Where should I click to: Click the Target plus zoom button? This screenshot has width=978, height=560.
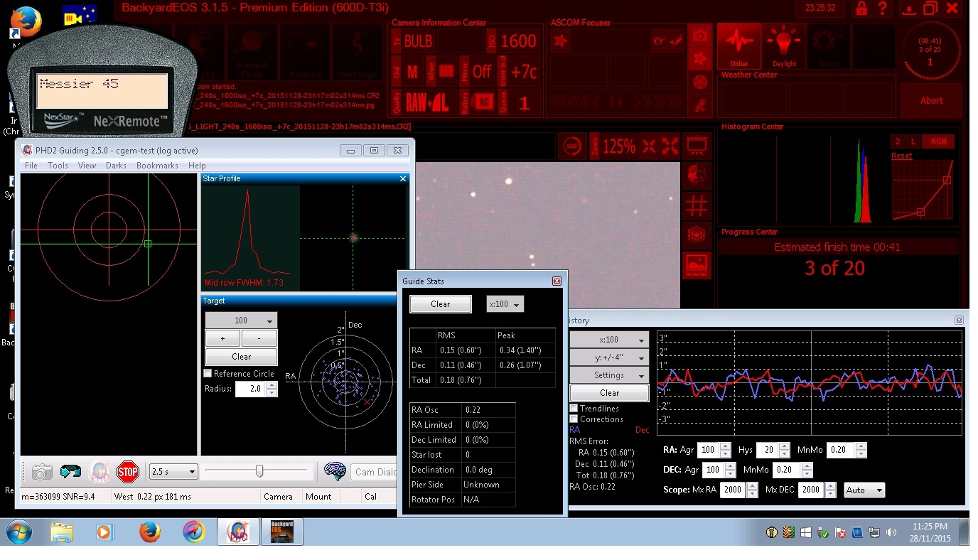pyautogui.click(x=222, y=338)
